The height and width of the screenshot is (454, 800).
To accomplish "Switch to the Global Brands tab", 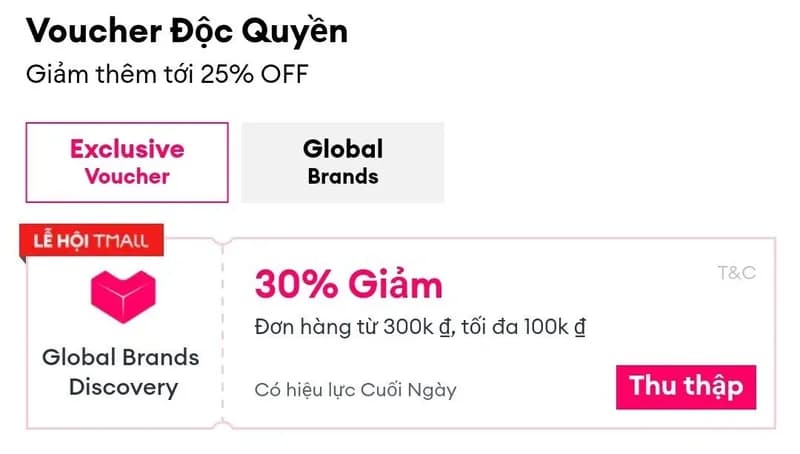I will [x=342, y=162].
